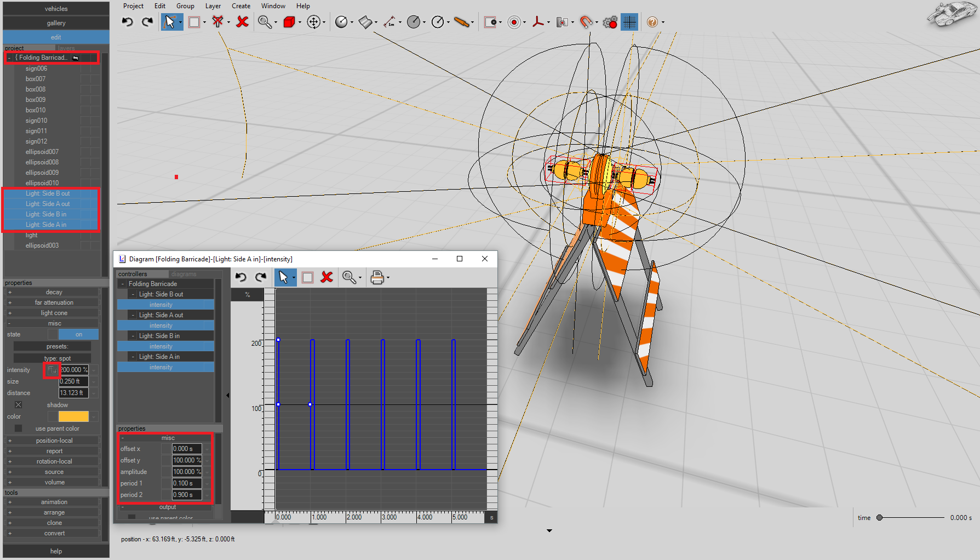The image size is (980, 560).
Task: Expand the far attenuation section
Action: 10,302
